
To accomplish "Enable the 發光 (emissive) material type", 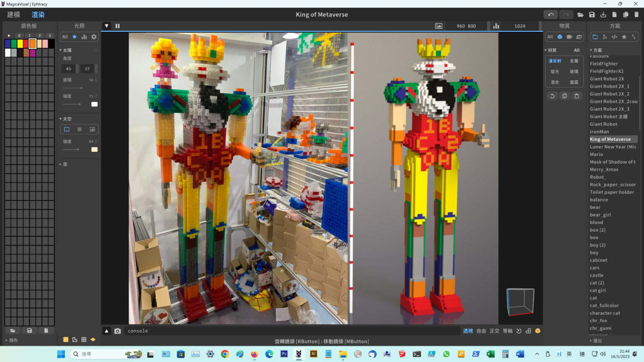I will (554, 71).
